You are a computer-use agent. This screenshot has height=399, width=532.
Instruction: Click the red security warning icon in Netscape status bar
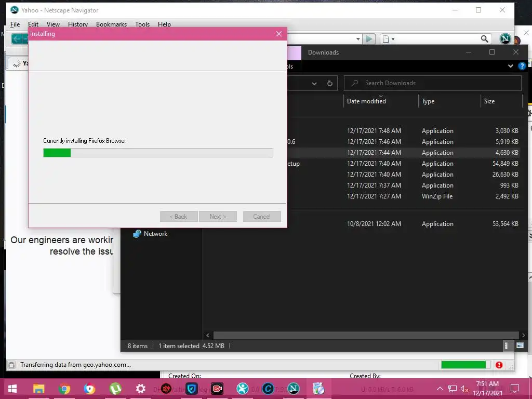pyautogui.click(x=499, y=365)
